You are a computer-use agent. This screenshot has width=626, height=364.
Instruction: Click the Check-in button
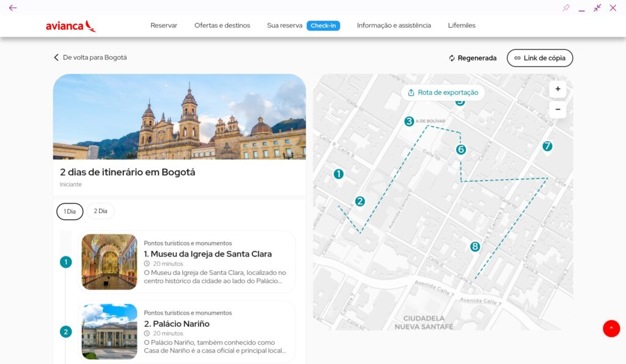tap(323, 26)
